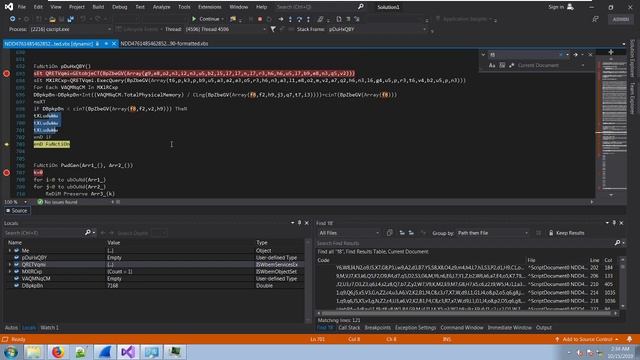Pin the dynamic vbs document tab

107,44
